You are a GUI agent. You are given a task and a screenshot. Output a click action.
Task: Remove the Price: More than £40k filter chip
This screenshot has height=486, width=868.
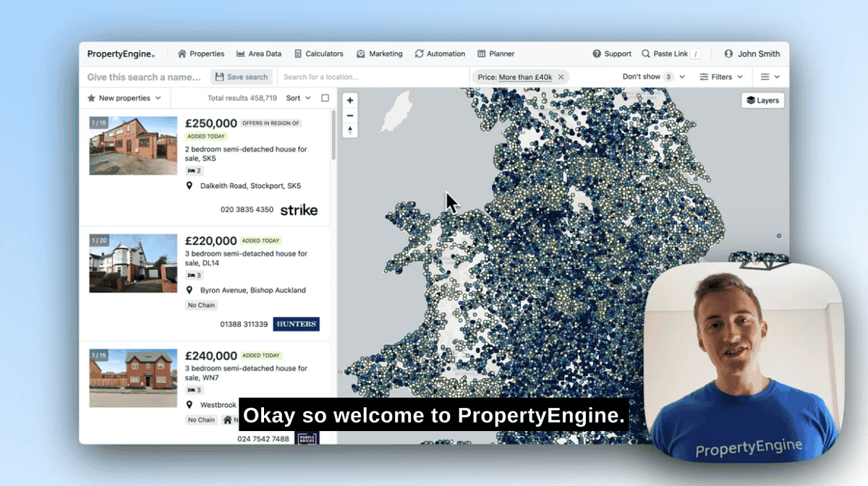561,77
